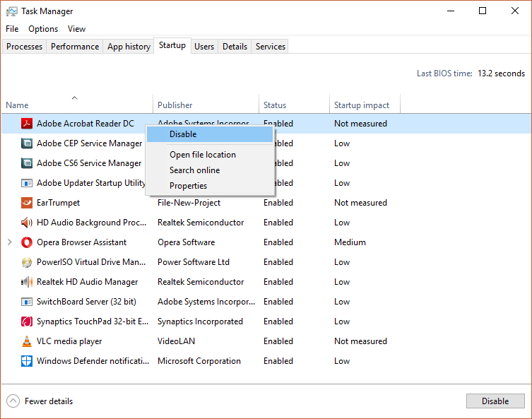Open the File menu

(12, 29)
